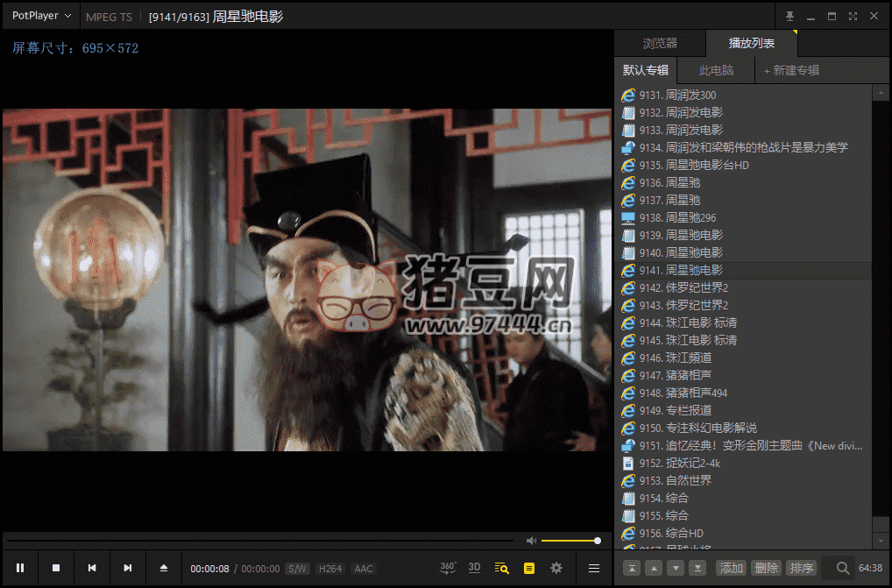Adjust the yellow volume slider
The width and height of the screenshot is (892, 588).
pos(570,541)
